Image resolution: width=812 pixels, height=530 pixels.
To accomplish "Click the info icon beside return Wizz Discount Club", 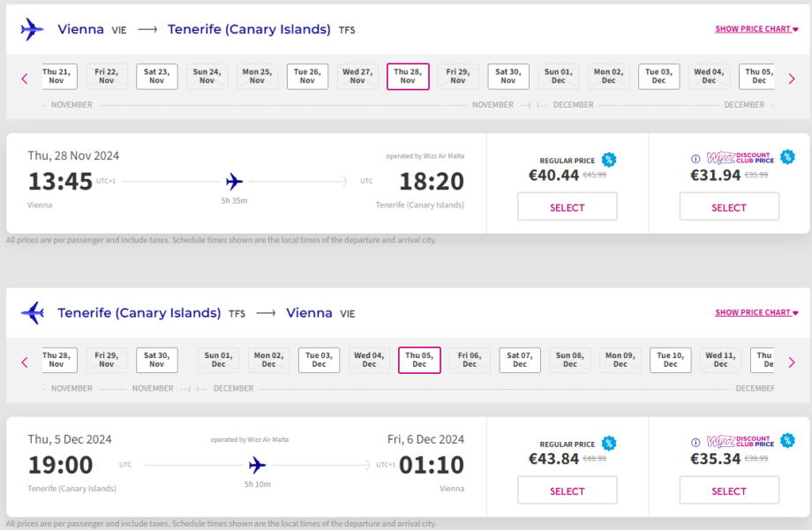I will pos(696,442).
